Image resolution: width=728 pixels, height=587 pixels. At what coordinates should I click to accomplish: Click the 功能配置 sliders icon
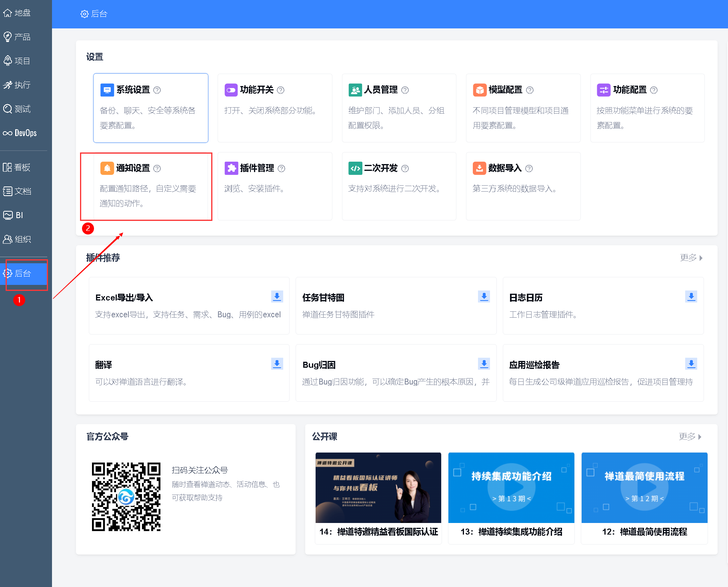click(x=604, y=90)
